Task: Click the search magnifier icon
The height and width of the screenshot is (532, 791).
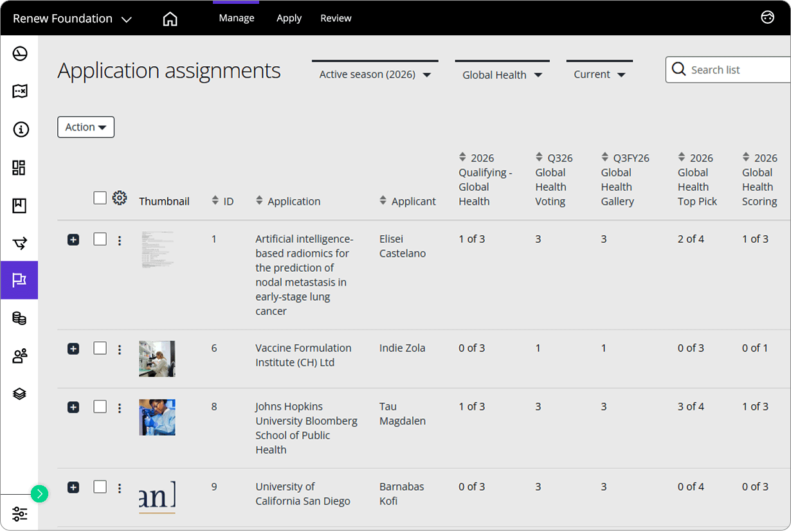Action: [678, 69]
